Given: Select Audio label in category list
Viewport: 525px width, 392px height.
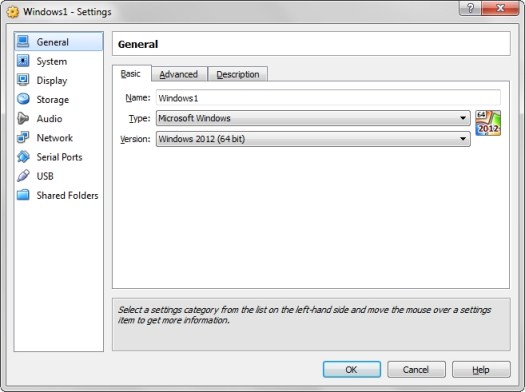Looking at the screenshot, I should tap(50, 119).
